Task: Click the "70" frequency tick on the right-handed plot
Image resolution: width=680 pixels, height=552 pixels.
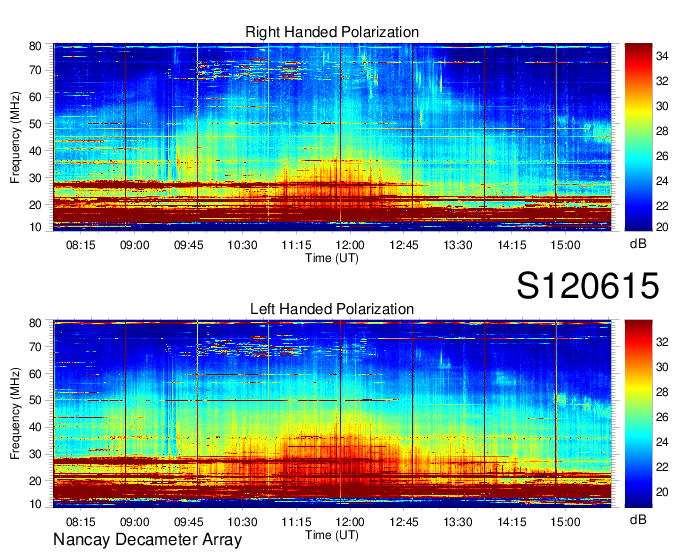Action: tap(35, 70)
